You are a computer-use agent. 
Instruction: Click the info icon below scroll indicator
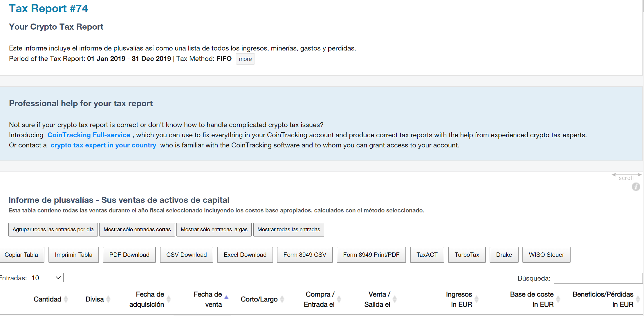pos(636,187)
